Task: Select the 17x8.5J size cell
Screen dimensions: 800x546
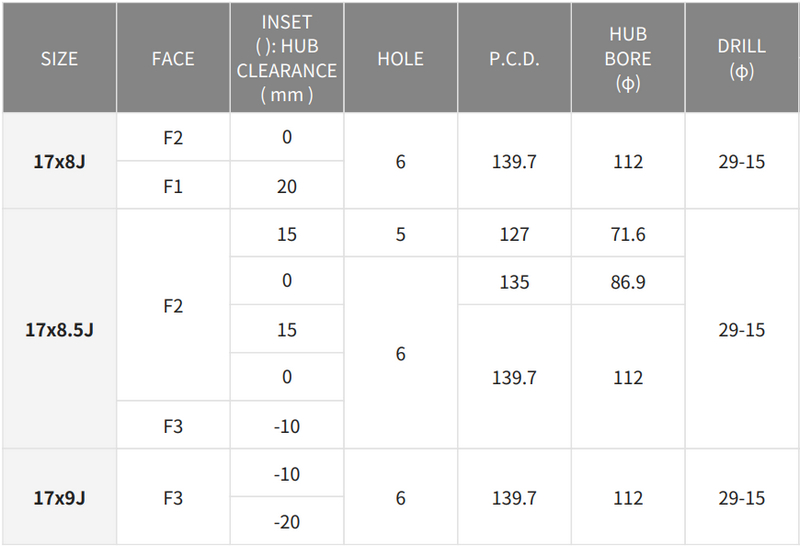Action: [59, 329]
